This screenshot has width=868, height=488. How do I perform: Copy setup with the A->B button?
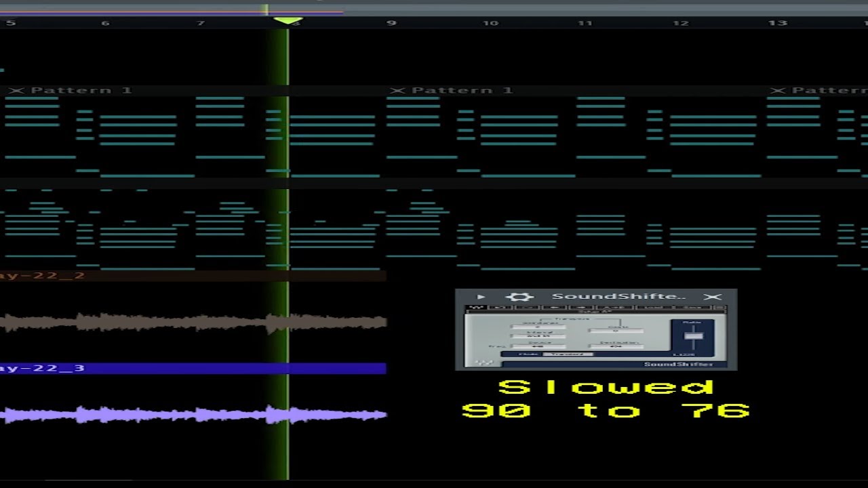(614, 308)
